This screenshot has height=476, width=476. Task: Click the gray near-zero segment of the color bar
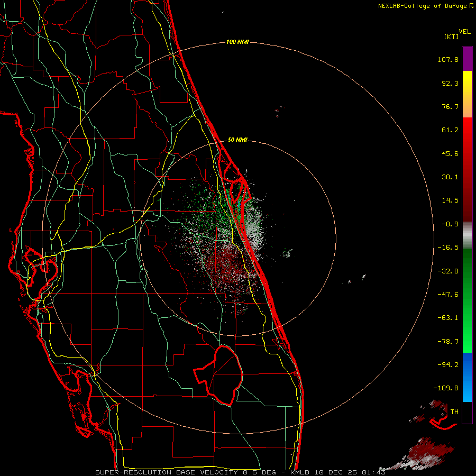[467, 235]
